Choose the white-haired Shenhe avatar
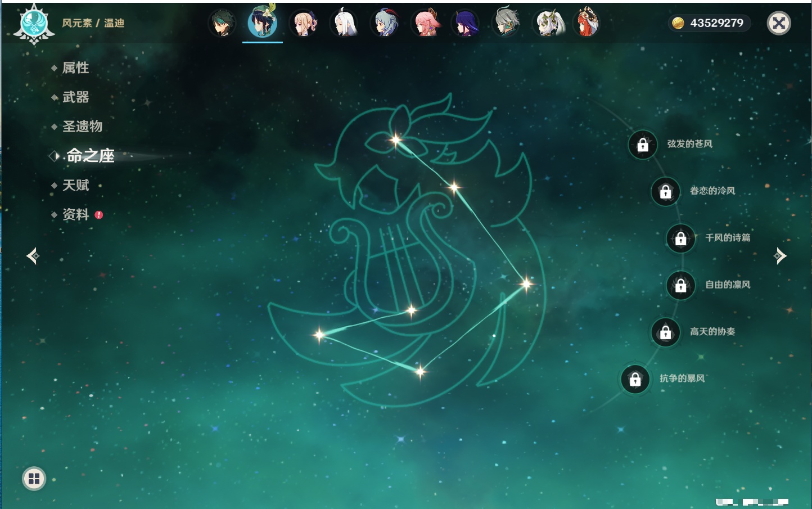Image resolution: width=812 pixels, height=509 pixels. coord(344,24)
